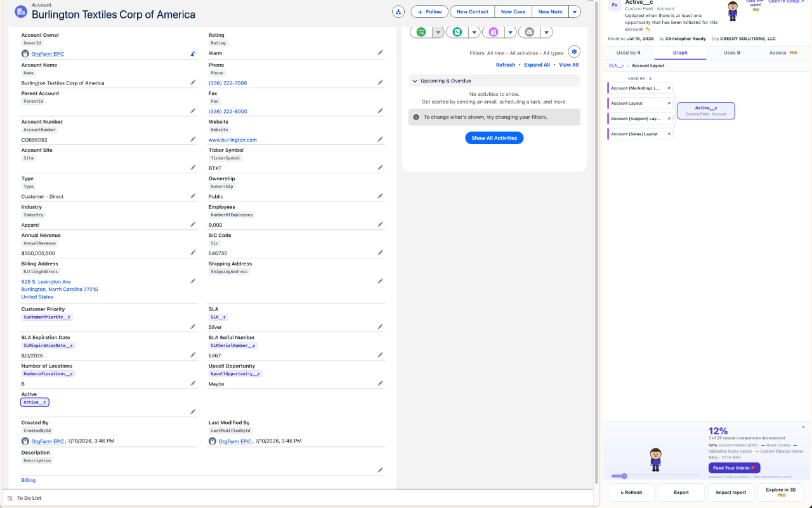This screenshot has width=812, height=508.
Task: Click the Active__c field API badge
Action: pyautogui.click(x=35, y=402)
